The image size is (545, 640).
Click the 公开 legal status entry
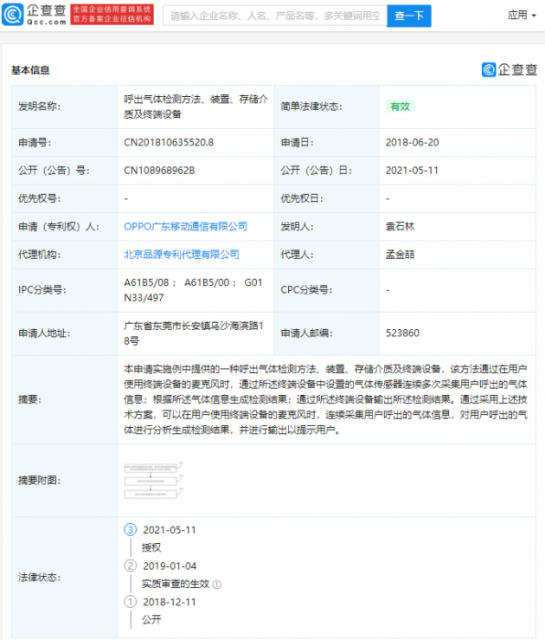point(151,620)
